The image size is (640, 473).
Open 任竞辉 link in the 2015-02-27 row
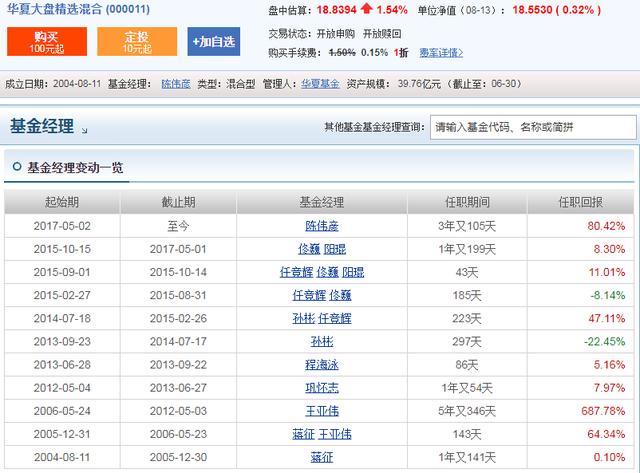pyautogui.click(x=309, y=295)
